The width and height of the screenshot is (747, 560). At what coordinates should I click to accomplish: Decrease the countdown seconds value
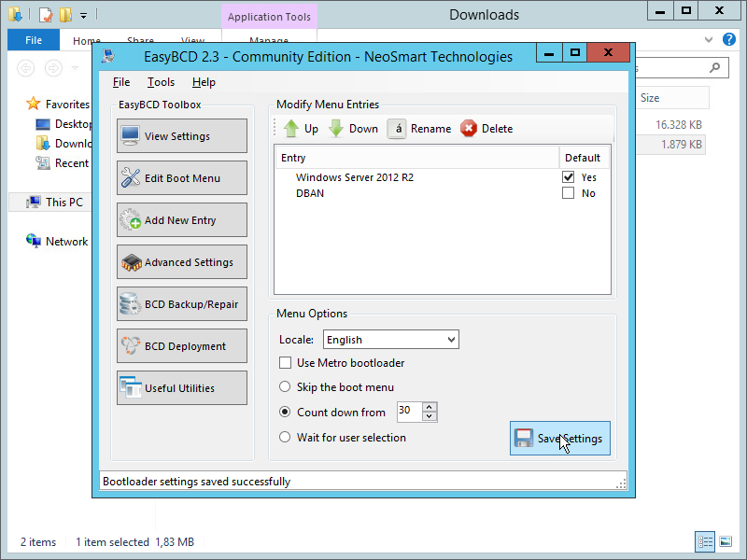click(430, 416)
